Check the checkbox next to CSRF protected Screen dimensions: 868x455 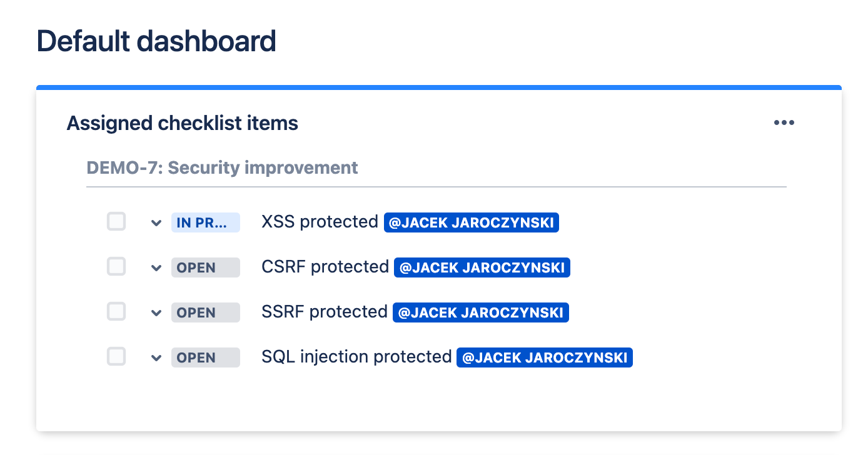pos(116,267)
